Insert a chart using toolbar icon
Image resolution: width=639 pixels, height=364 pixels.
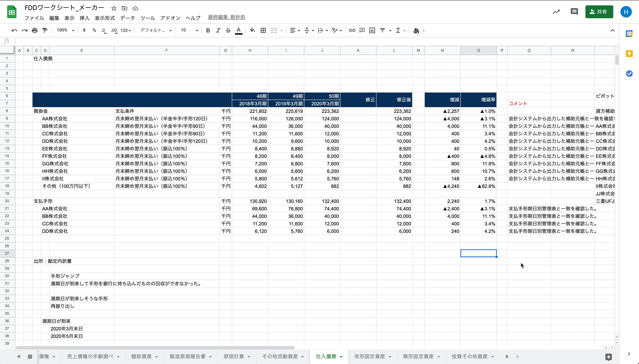(372, 31)
